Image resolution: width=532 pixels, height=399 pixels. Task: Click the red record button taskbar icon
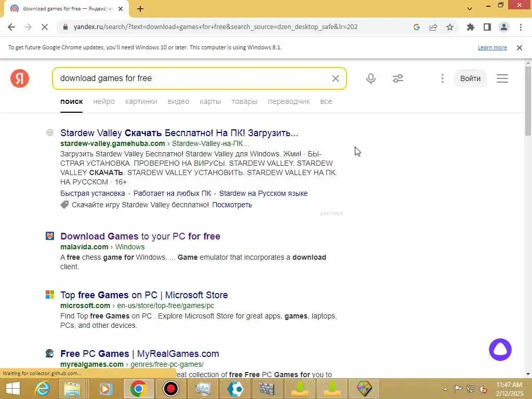pyautogui.click(x=170, y=389)
